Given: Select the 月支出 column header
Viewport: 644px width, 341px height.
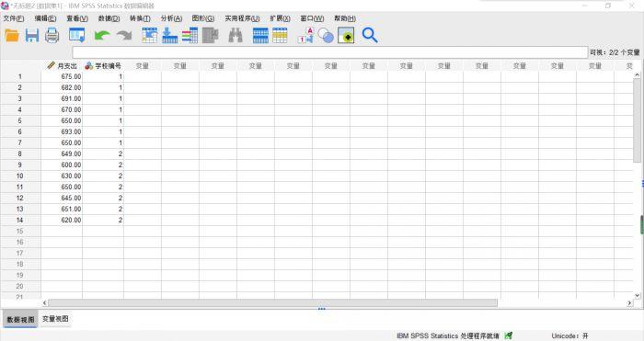Looking at the screenshot, I should point(62,65).
